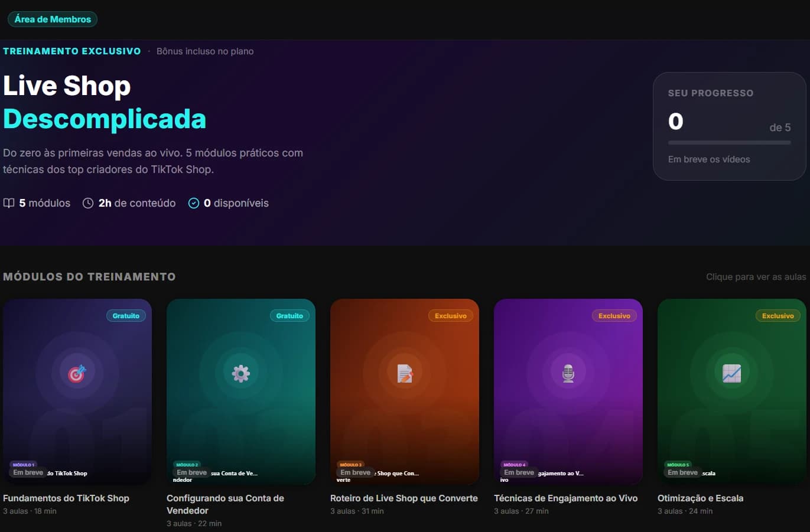Viewport: 810px width, 532px height.
Task: Click the growth chart icon on module 5
Action: pos(731,373)
